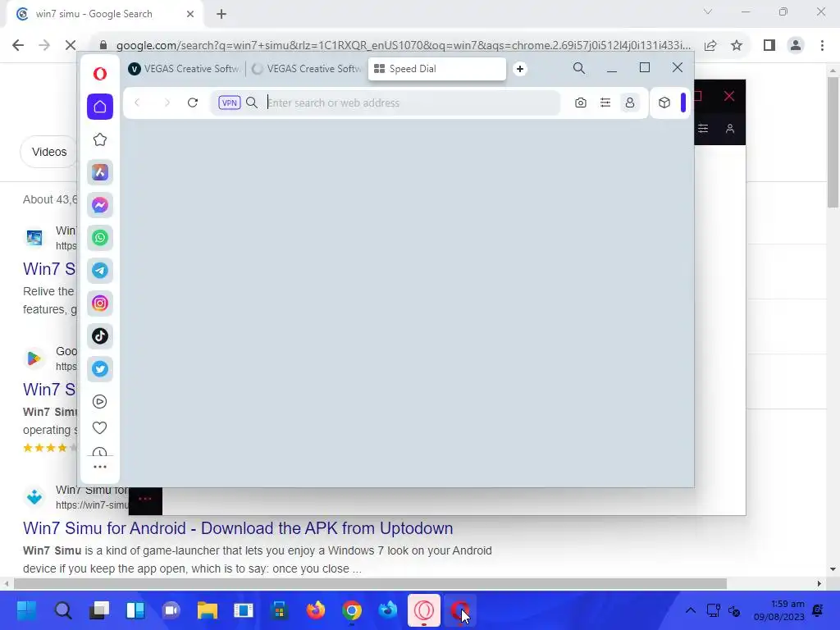The image size is (840, 630).
Task: Open the Windows Start menu
Action: 27,610
